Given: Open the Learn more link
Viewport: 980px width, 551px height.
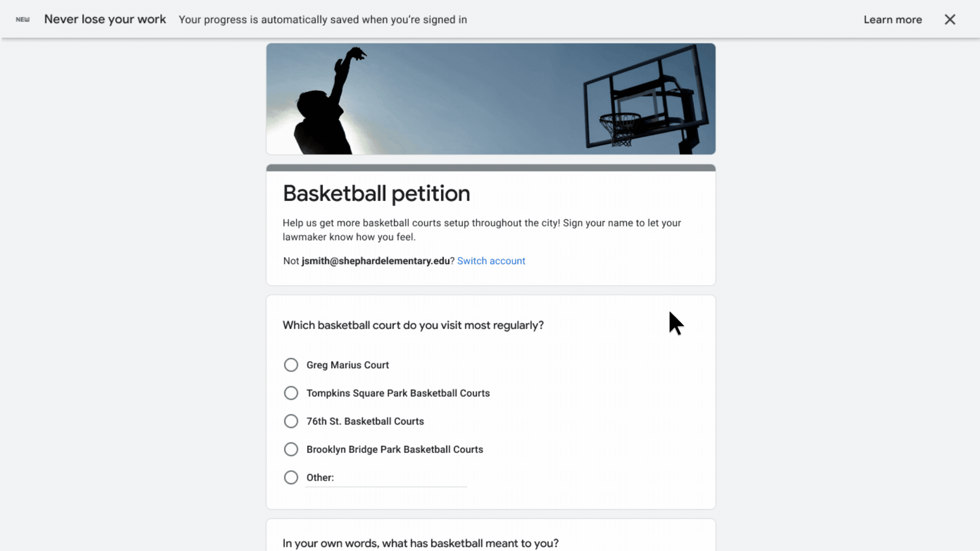Looking at the screenshot, I should click(x=893, y=19).
